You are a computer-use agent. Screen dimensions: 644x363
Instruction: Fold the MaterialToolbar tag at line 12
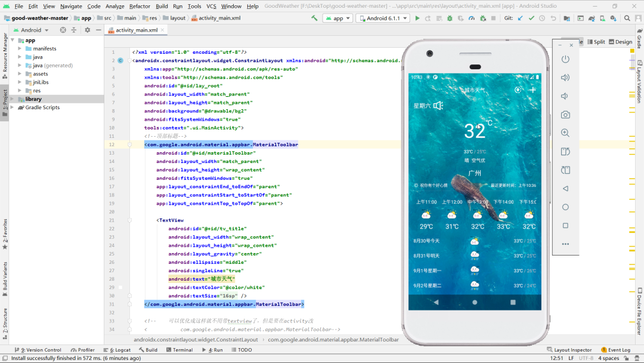coord(129,144)
